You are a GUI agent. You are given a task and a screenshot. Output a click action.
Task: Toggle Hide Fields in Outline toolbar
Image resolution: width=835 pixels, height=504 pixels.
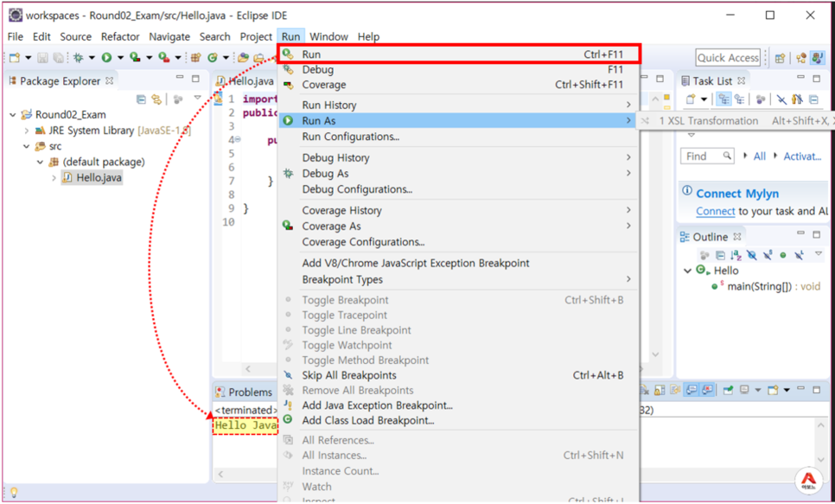click(751, 255)
